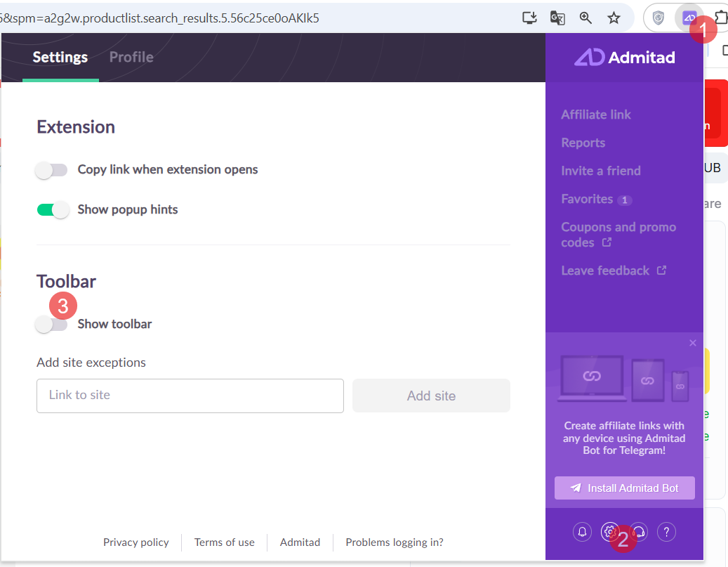
Task: Toggle Copy link when extension opens
Action: pos(52,170)
